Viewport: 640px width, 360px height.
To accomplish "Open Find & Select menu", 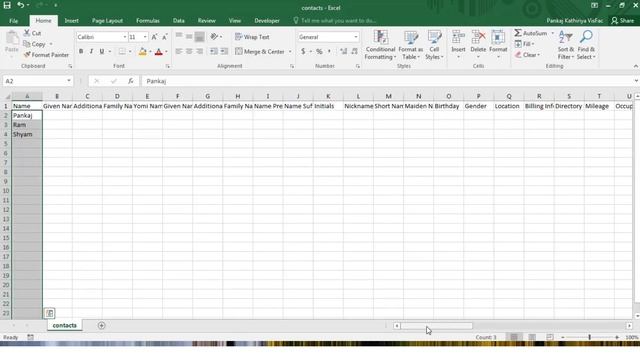I will click(x=586, y=45).
